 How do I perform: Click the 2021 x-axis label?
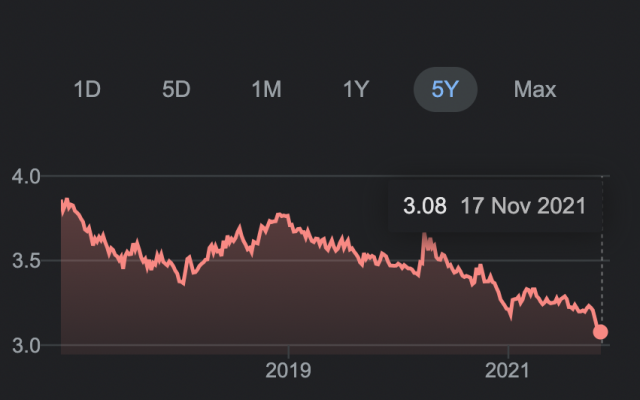507,371
